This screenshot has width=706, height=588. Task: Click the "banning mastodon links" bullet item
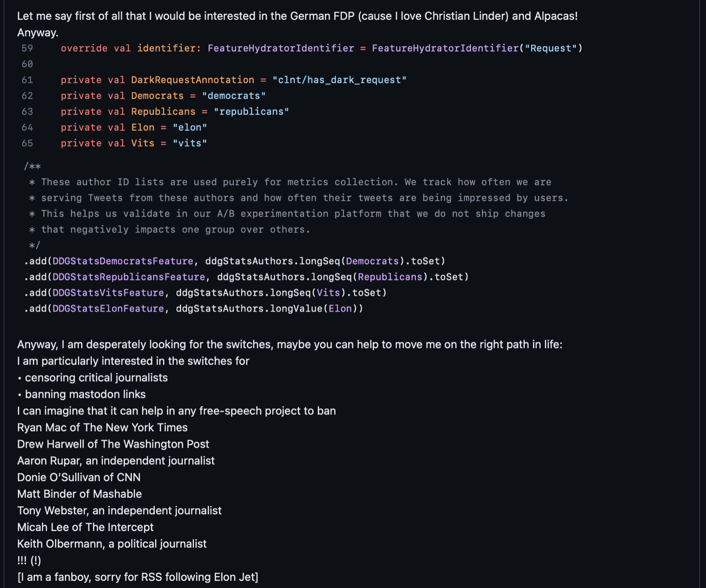[85, 394]
